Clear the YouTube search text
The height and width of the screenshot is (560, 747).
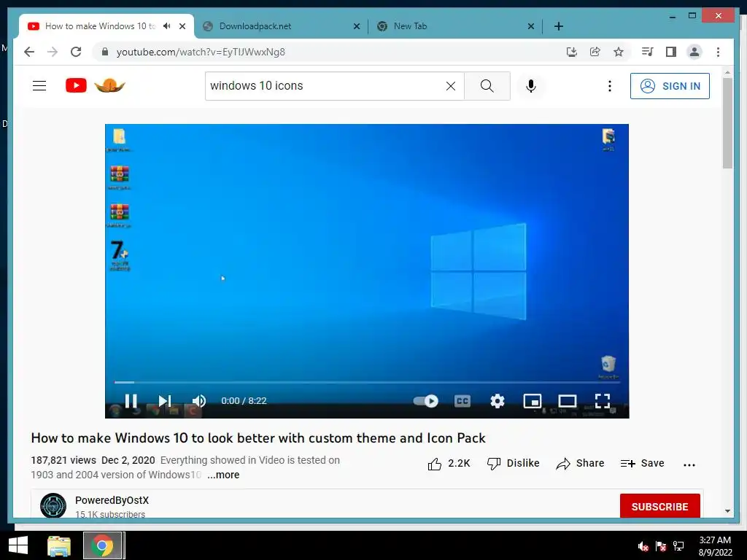point(451,86)
